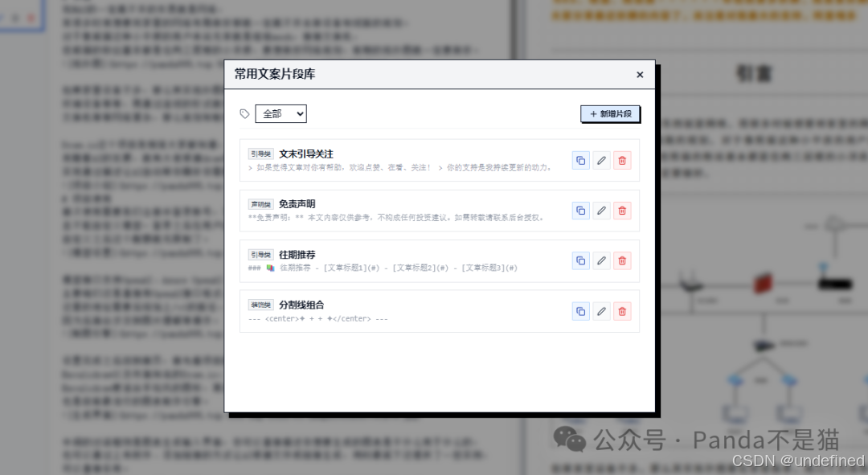Open the 全部 category filter dropdown
868x475 pixels.
(280, 113)
